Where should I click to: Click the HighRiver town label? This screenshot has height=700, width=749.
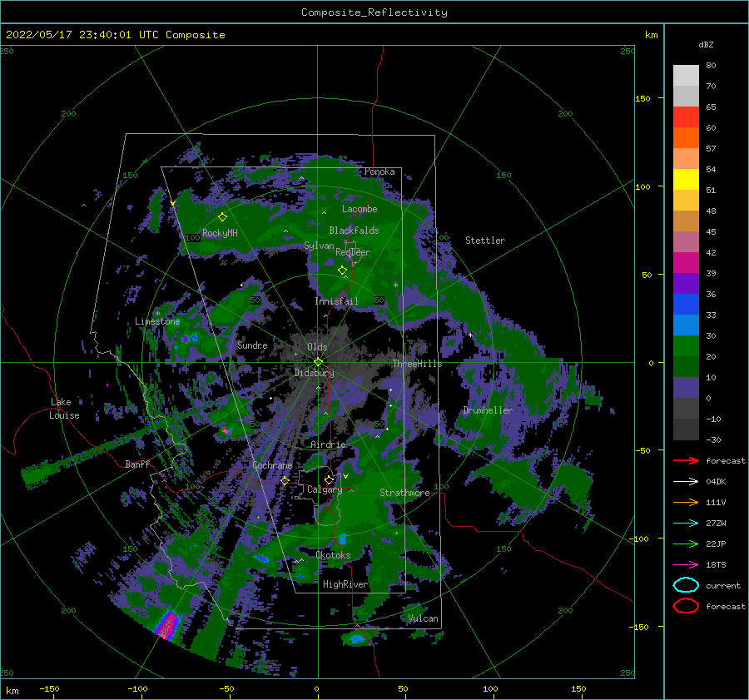tap(345, 584)
